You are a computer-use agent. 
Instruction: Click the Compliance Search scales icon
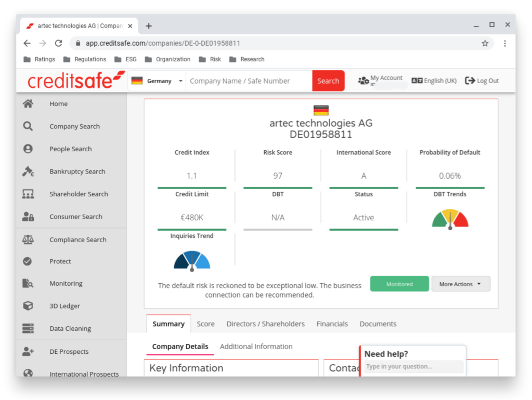point(28,239)
